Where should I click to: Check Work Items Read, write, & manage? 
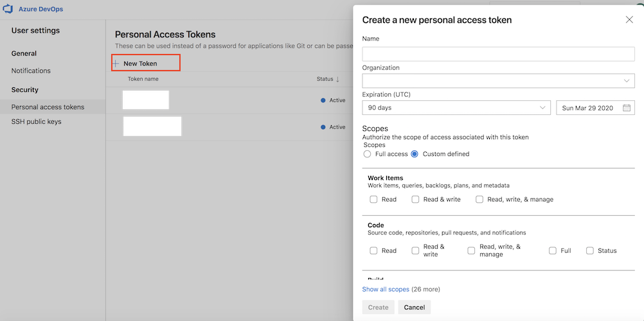click(x=479, y=200)
